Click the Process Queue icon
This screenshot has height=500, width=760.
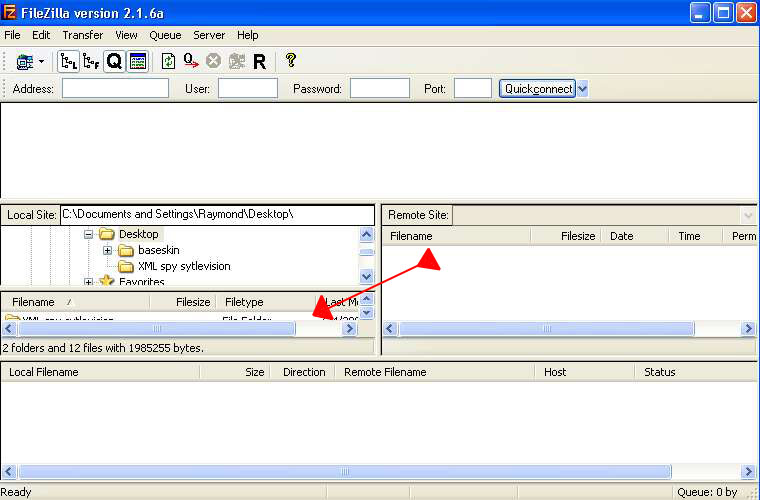click(191, 62)
